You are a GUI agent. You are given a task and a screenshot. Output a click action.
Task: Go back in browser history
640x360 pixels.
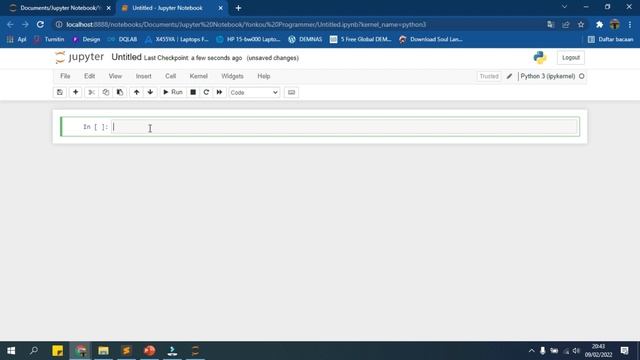point(10,24)
